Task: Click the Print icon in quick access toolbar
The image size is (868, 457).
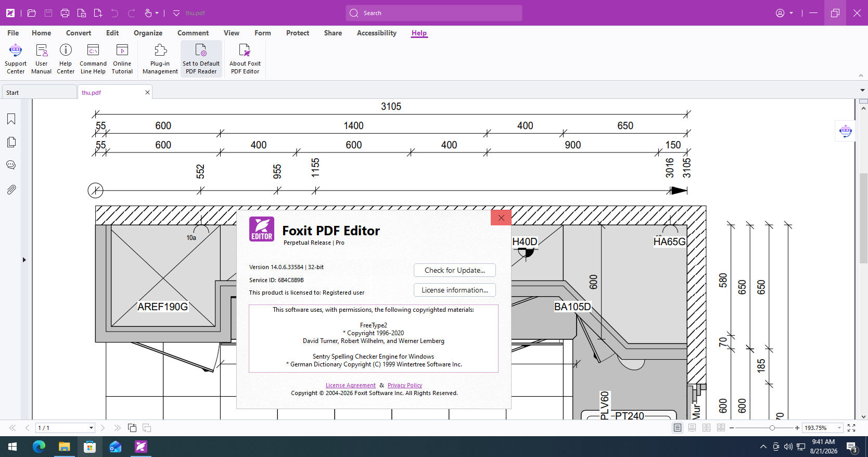Action: coord(65,13)
